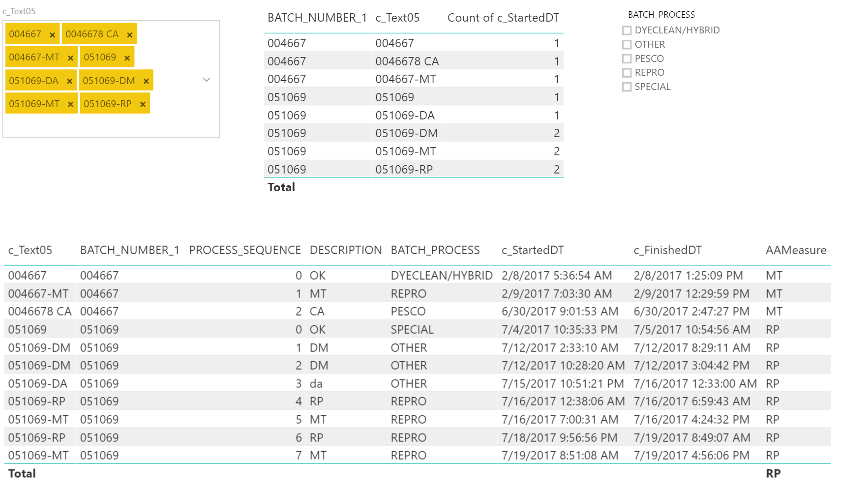Select the 7/19/2017 4:56:06 PM cell
868x491 pixels.
pos(691,456)
